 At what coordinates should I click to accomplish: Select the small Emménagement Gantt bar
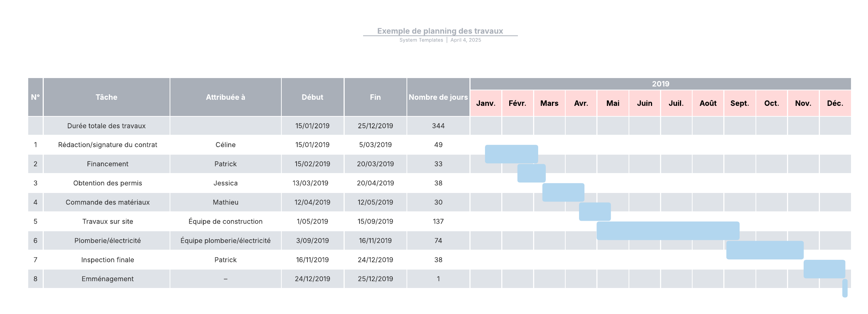845,288
